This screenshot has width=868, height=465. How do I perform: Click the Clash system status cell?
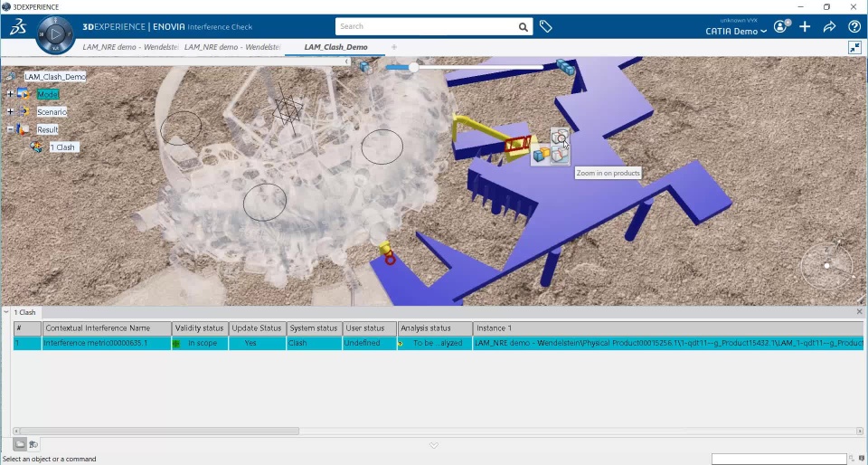(x=315, y=343)
